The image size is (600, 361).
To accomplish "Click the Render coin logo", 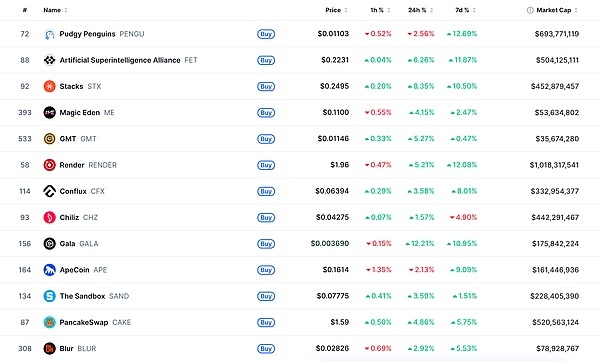I will point(49,165).
